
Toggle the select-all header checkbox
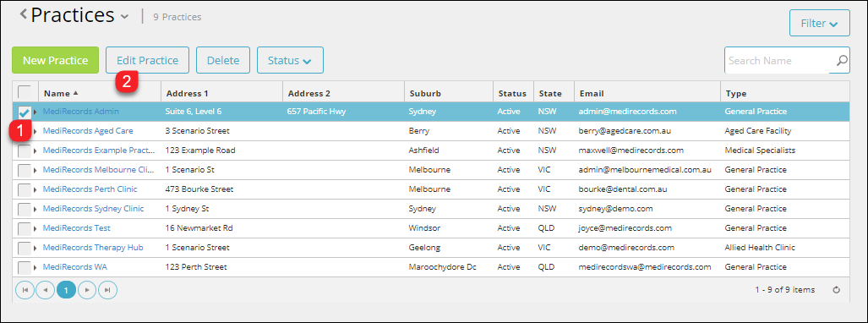(x=25, y=92)
